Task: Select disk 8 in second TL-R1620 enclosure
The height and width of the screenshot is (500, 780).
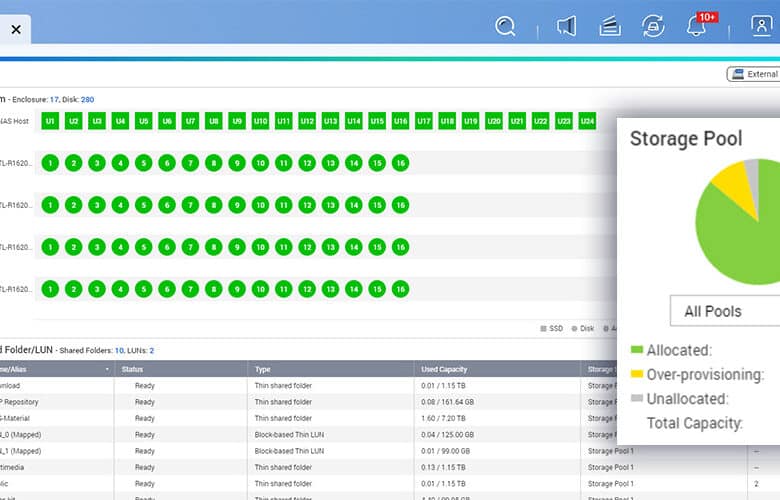Action: [x=213, y=205]
